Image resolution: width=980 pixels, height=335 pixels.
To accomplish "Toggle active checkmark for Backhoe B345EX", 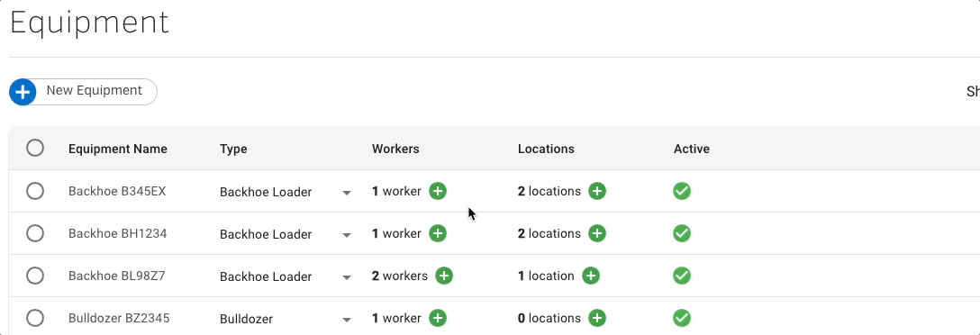I will point(681,191).
